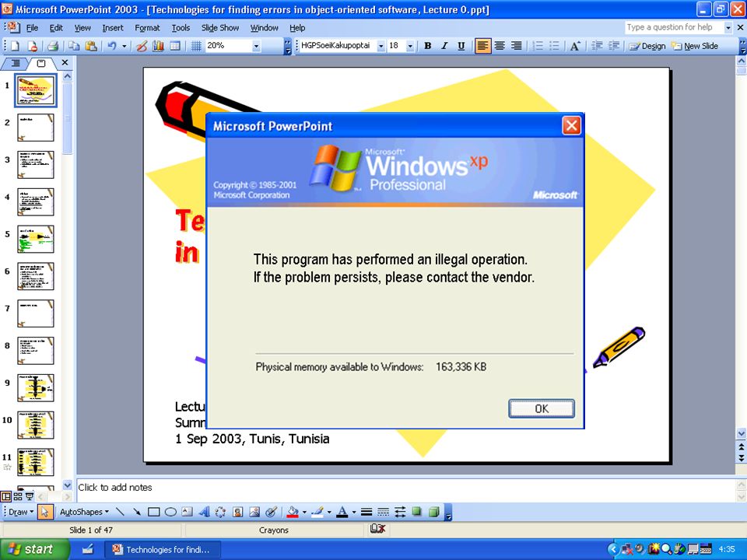This screenshot has width=747, height=560.
Task: Click the Font Color A icon
Action: point(342,512)
